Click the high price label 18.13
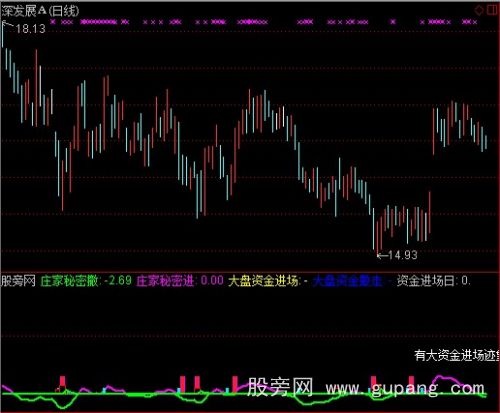This screenshot has height=413, width=500. [31, 29]
